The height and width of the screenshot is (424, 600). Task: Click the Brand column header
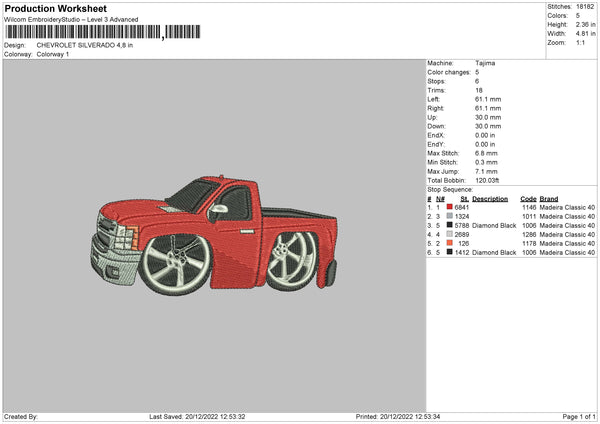point(549,198)
